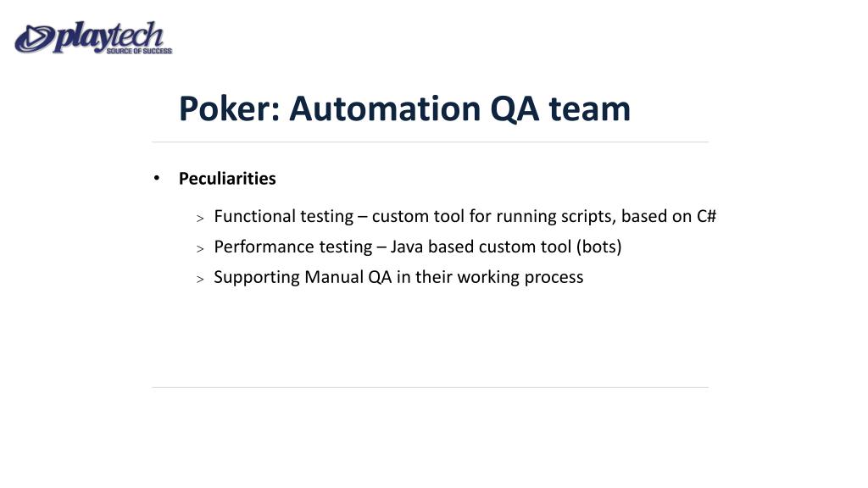Image resolution: width=868 pixels, height=488 pixels.
Task: Click 'Java based custom tool' phrase
Action: point(481,247)
